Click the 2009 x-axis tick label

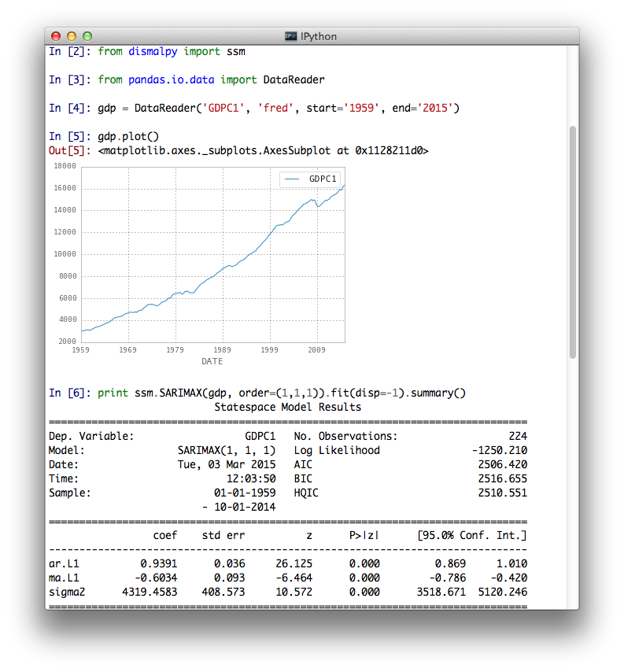pyautogui.click(x=316, y=350)
